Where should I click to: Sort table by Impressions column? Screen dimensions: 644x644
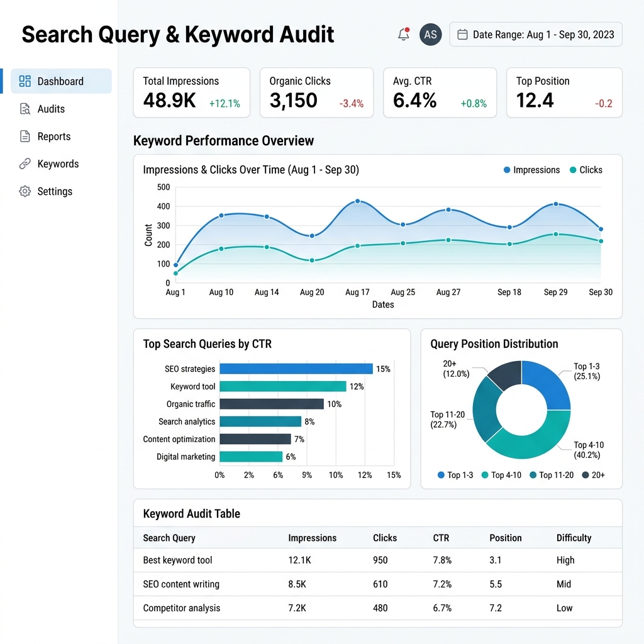coord(312,538)
